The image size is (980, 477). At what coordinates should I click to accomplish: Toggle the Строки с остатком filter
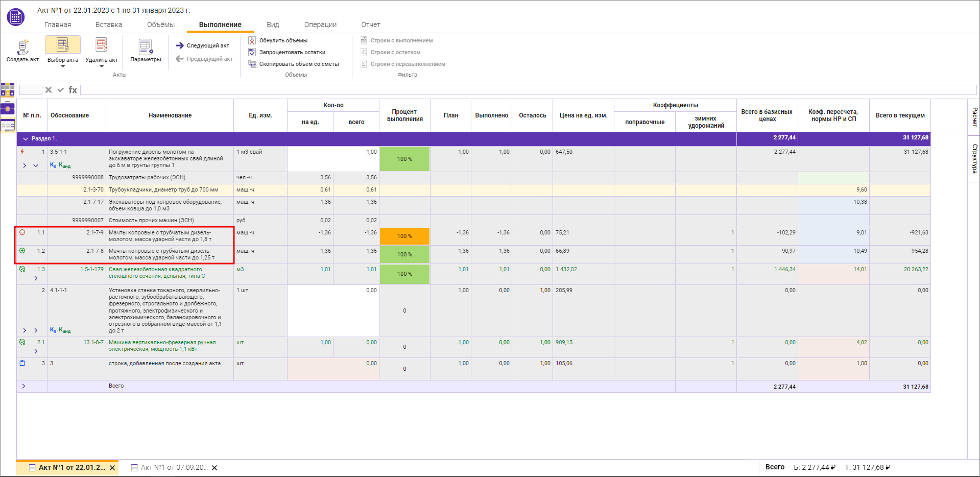(395, 52)
